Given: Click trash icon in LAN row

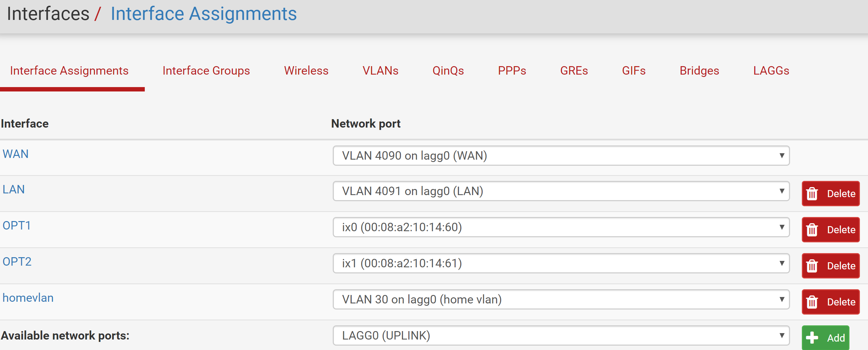Looking at the screenshot, I should (x=812, y=194).
